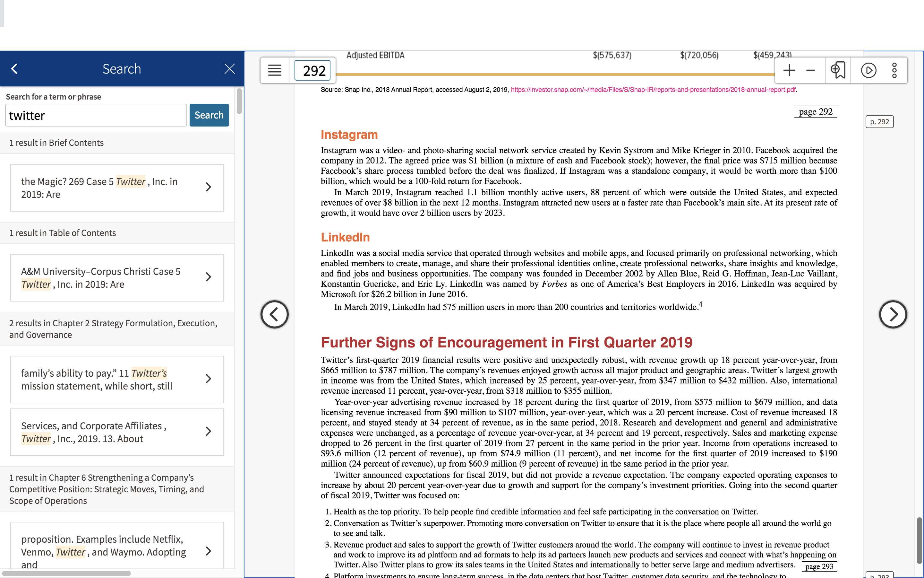Open result 'Services, and Corporate Affiliates'
The width and height of the screenshot is (924, 578).
coord(117,432)
